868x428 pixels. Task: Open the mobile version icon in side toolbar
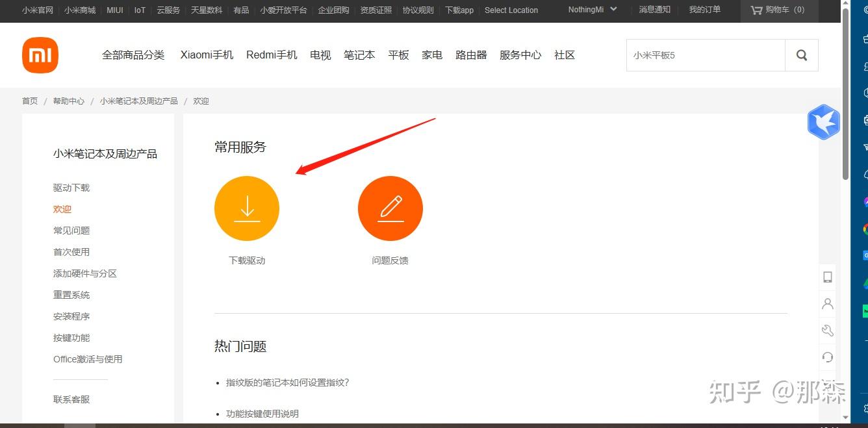click(827, 277)
